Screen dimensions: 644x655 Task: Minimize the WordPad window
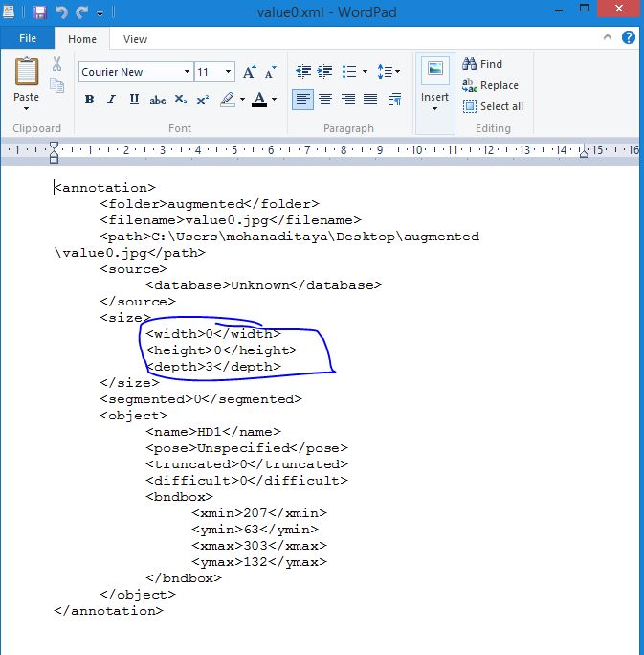coord(559,10)
